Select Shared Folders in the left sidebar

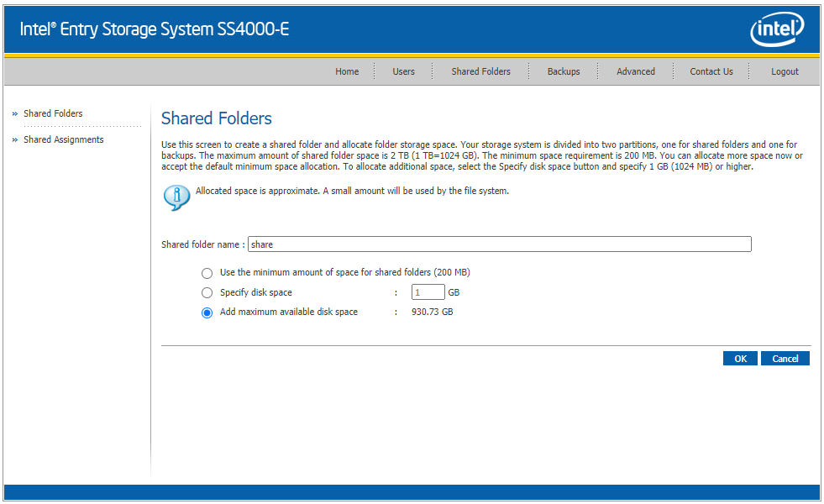[53, 113]
